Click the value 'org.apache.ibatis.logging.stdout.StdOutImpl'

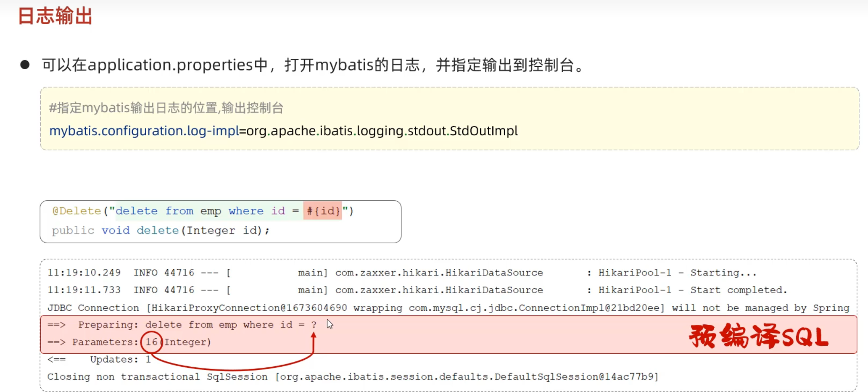click(x=382, y=131)
